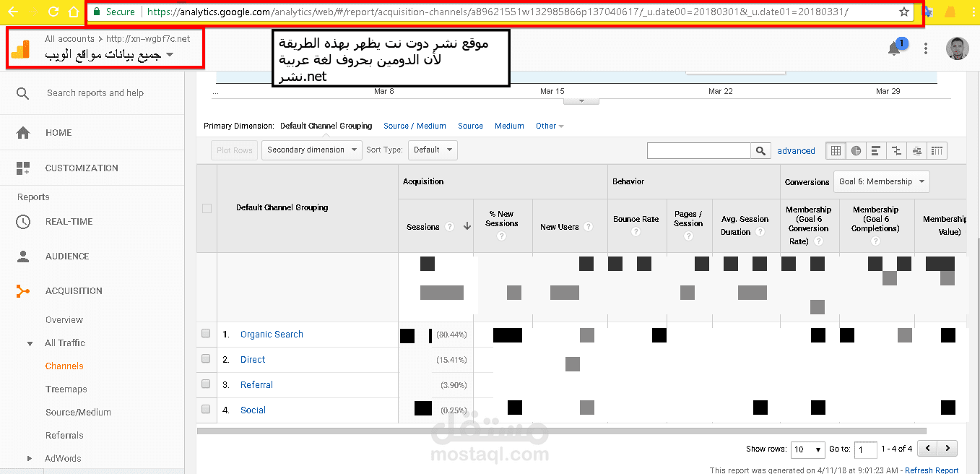Open the Sort Type Default dropdown
The width and height of the screenshot is (980, 474).
click(433, 150)
